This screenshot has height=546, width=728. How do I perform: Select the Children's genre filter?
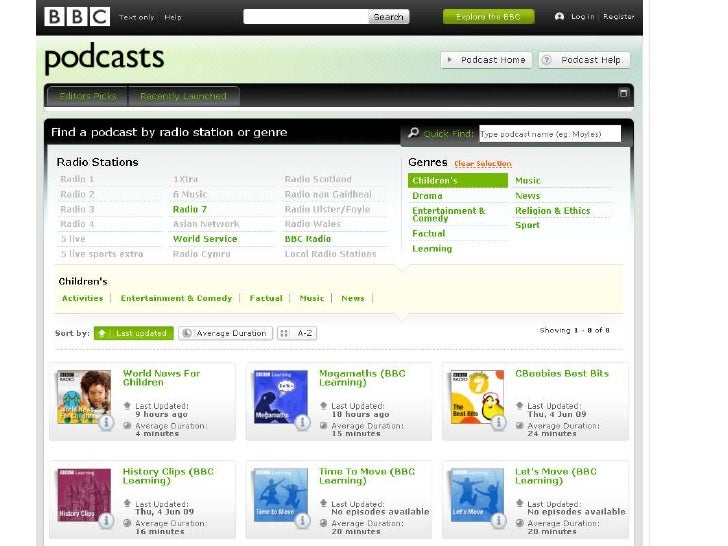click(x=458, y=181)
